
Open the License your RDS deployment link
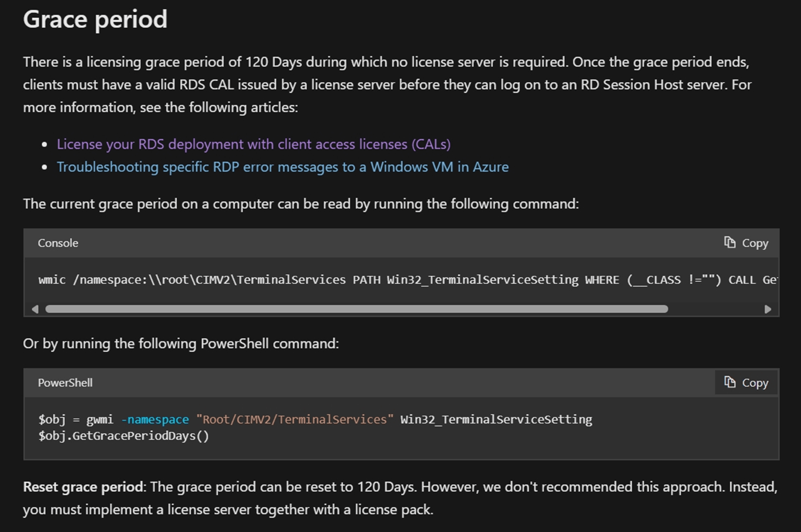point(254,144)
